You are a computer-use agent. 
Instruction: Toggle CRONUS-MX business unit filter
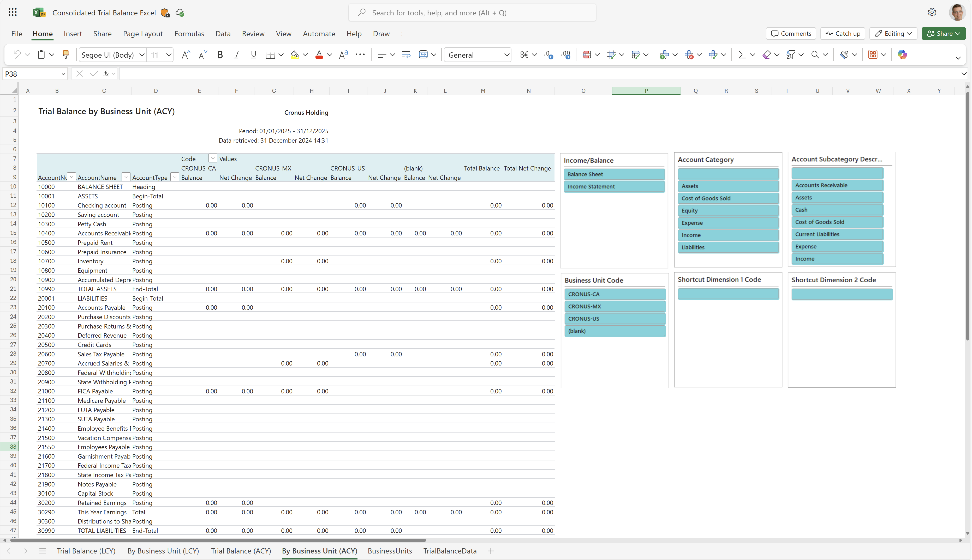(614, 306)
